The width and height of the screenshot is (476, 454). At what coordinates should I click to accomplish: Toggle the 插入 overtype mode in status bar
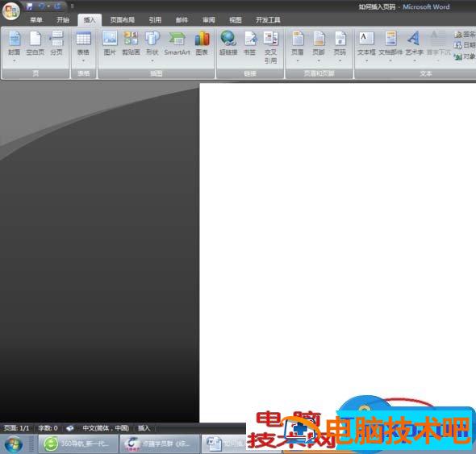[144, 428]
